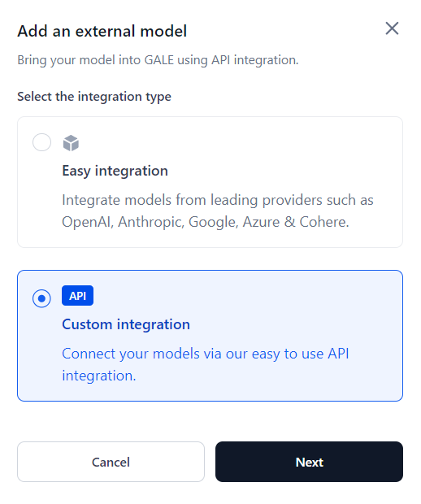Proceed with the Next button
This screenshot has height=504, width=421.
pyautogui.click(x=309, y=462)
